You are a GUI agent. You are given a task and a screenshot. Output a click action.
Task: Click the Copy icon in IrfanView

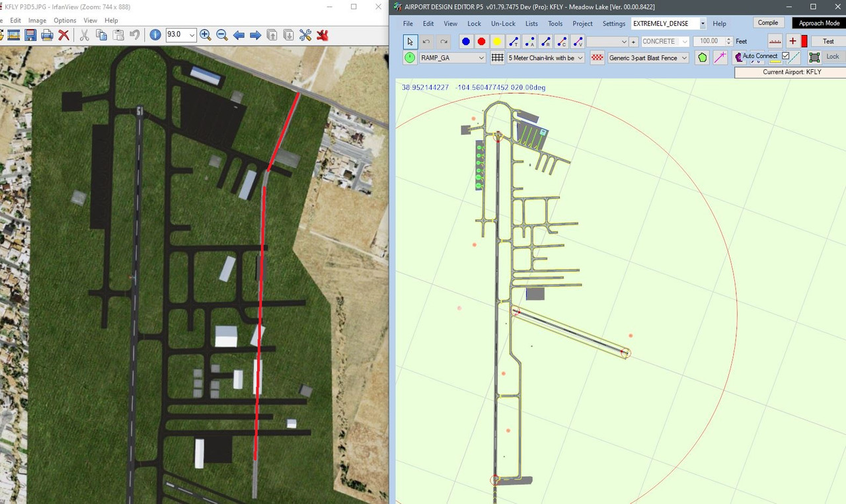[101, 35]
